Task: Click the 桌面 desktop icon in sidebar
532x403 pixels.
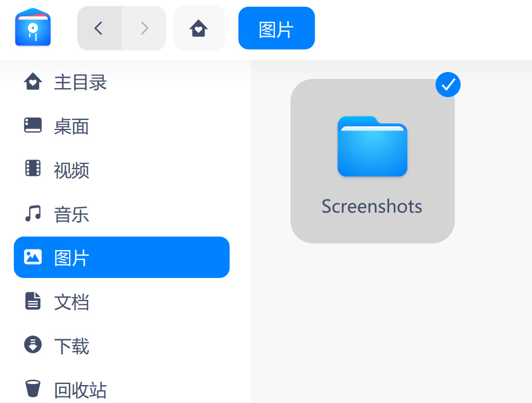Action: point(33,126)
